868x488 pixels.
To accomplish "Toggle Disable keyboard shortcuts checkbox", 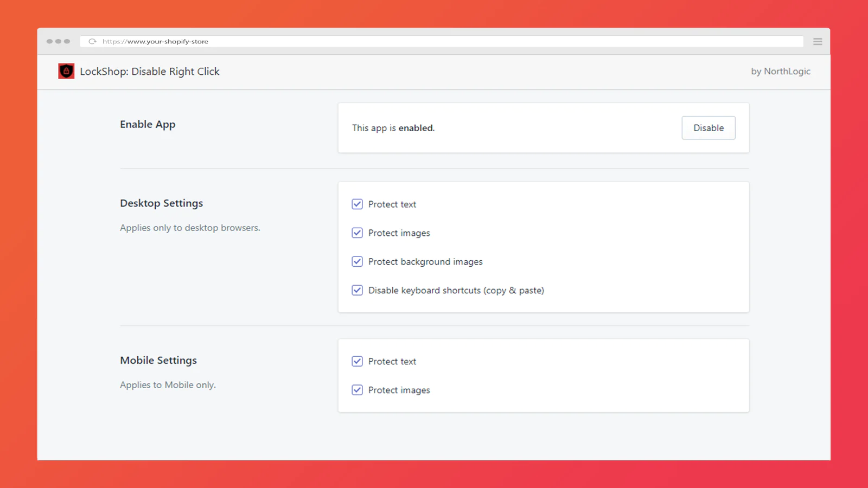I will 357,290.
